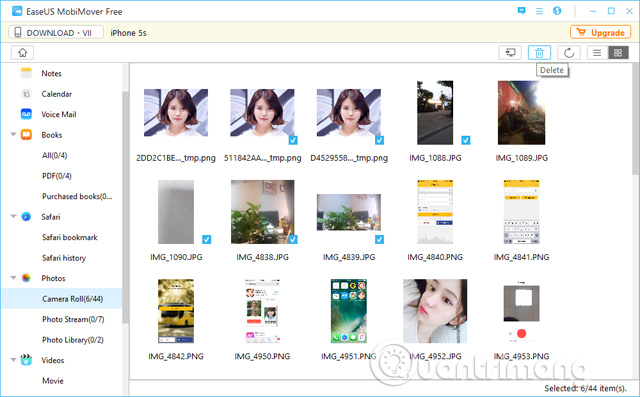This screenshot has height=397, width=640.
Task: Select PDF(0/4) under Books
Action: point(57,176)
